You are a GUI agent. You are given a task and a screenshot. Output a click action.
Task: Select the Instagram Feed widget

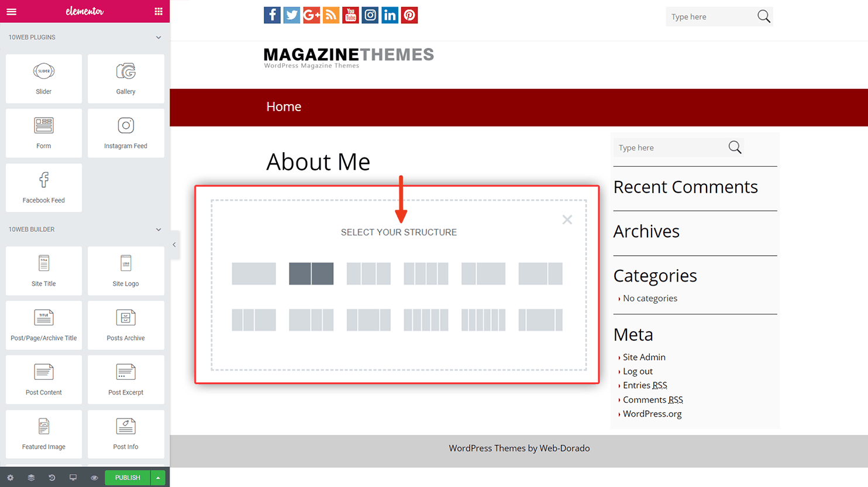coord(126,133)
